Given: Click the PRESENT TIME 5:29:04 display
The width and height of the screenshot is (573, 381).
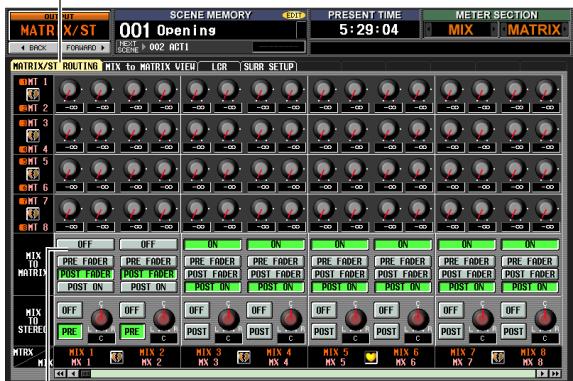Looking at the screenshot, I should click(x=365, y=30).
